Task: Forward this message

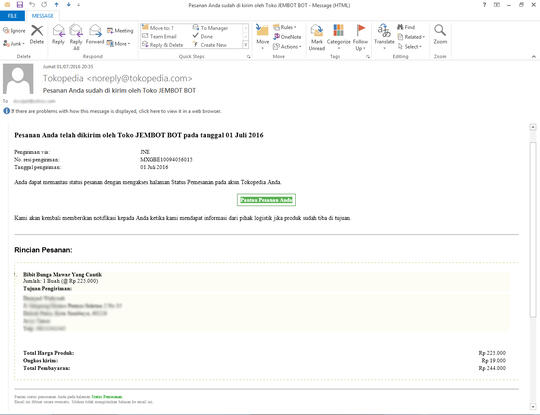Action: [x=95, y=34]
